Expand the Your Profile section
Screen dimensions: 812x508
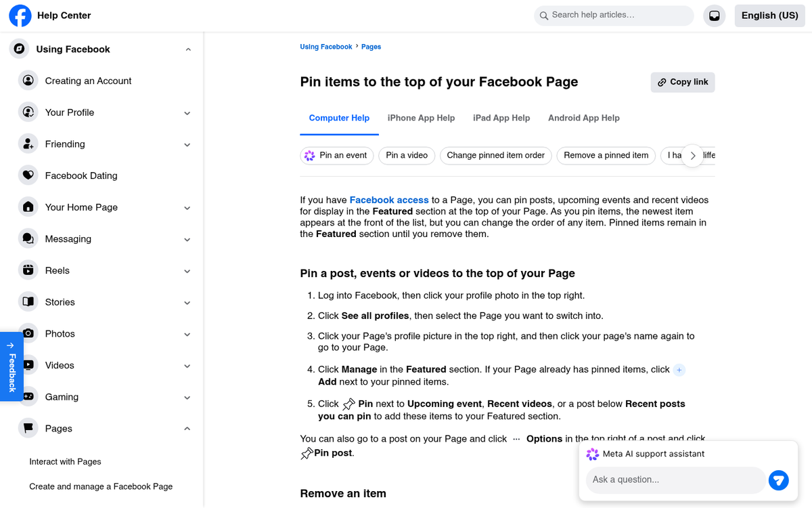187,113
